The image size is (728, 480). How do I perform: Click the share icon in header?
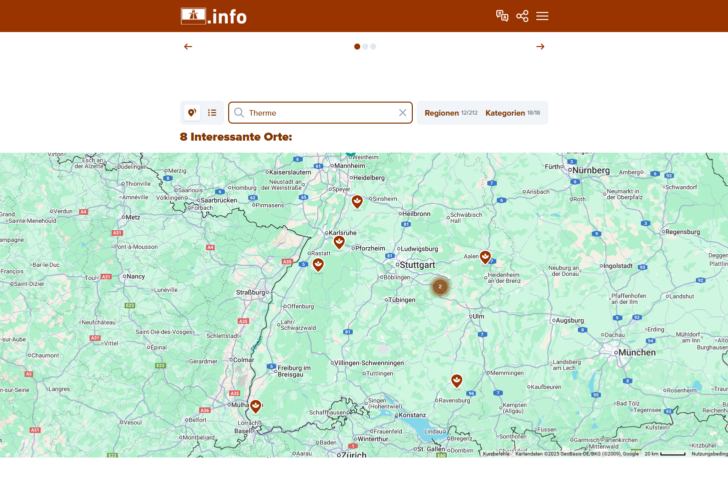(x=522, y=16)
